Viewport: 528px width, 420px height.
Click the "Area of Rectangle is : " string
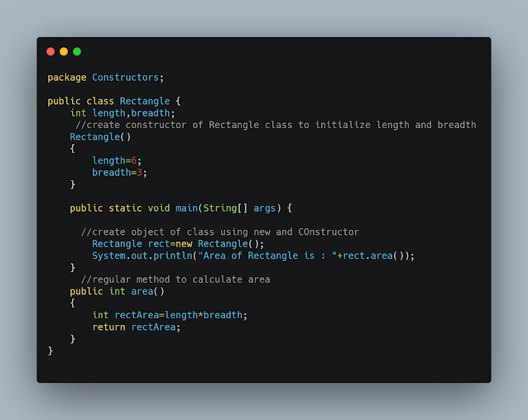tap(267, 256)
